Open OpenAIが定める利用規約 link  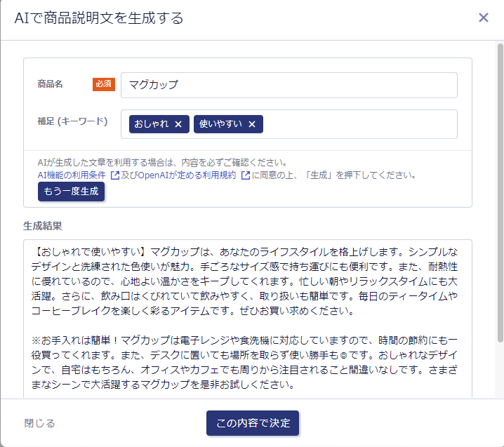(187, 175)
